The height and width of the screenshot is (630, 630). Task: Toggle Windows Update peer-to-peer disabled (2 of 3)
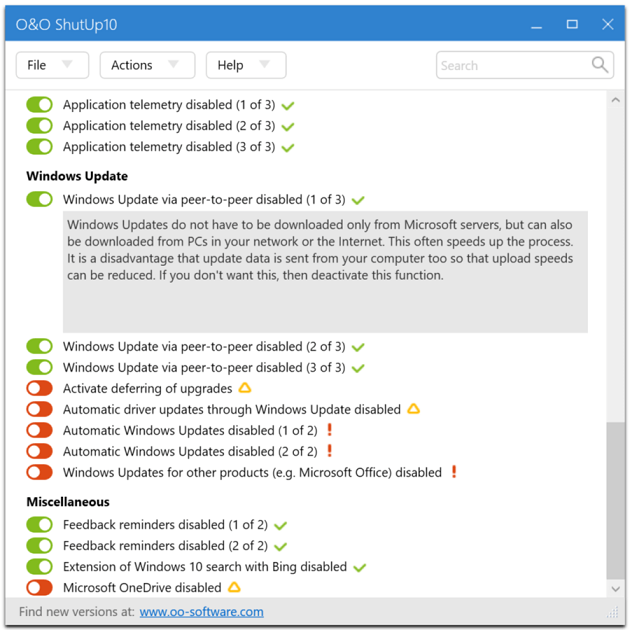(x=39, y=346)
